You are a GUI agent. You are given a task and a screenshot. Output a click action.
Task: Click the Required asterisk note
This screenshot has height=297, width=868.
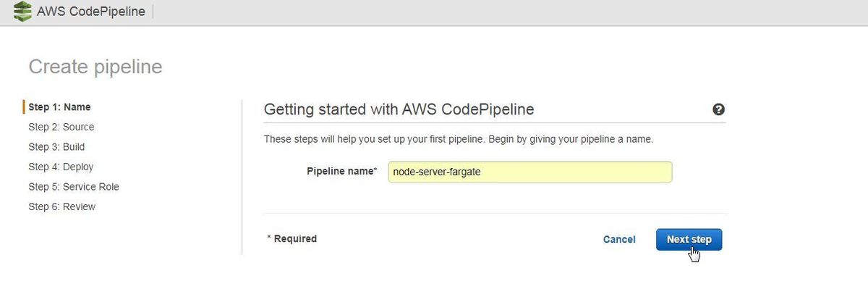pos(292,238)
